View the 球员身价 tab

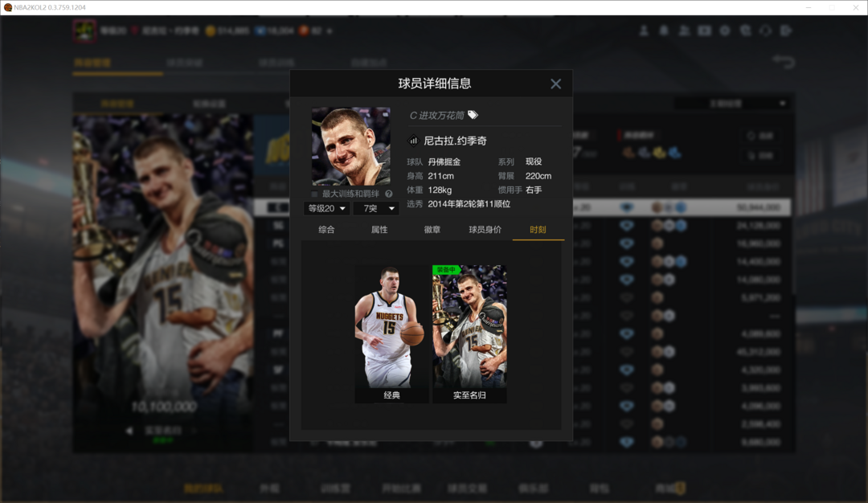(485, 230)
